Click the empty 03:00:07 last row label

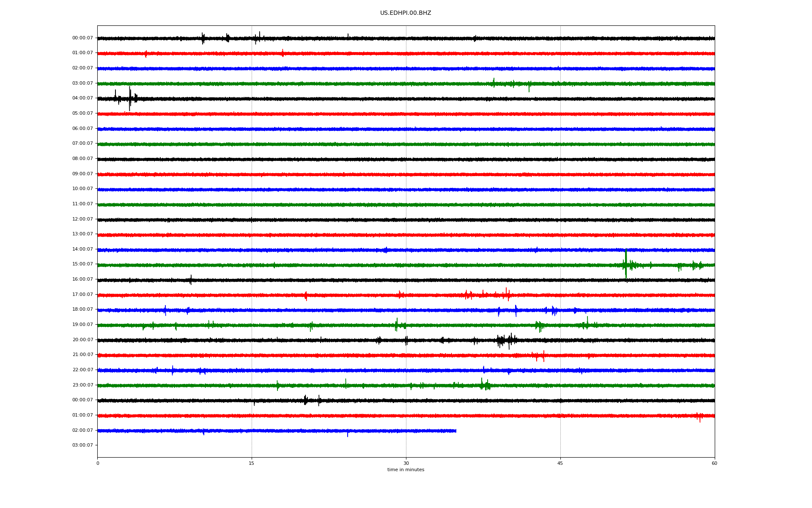tap(82, 445)
